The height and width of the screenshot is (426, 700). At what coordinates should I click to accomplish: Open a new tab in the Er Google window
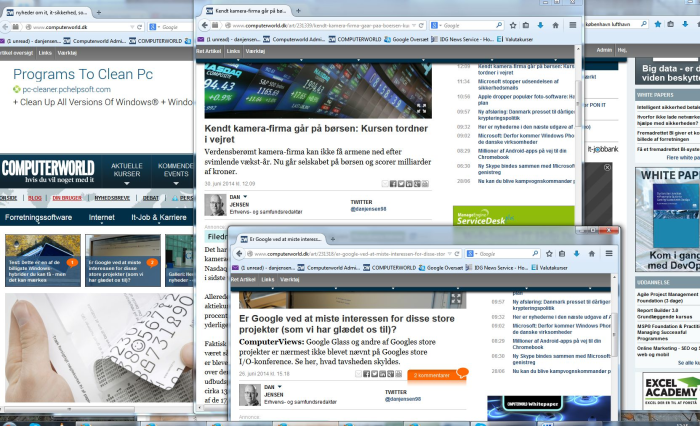333,239
